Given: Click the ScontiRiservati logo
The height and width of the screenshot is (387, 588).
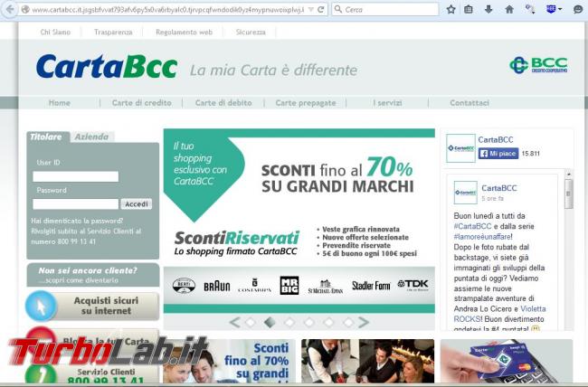Looking at the screenshot, I should click(x=237, y=242).
